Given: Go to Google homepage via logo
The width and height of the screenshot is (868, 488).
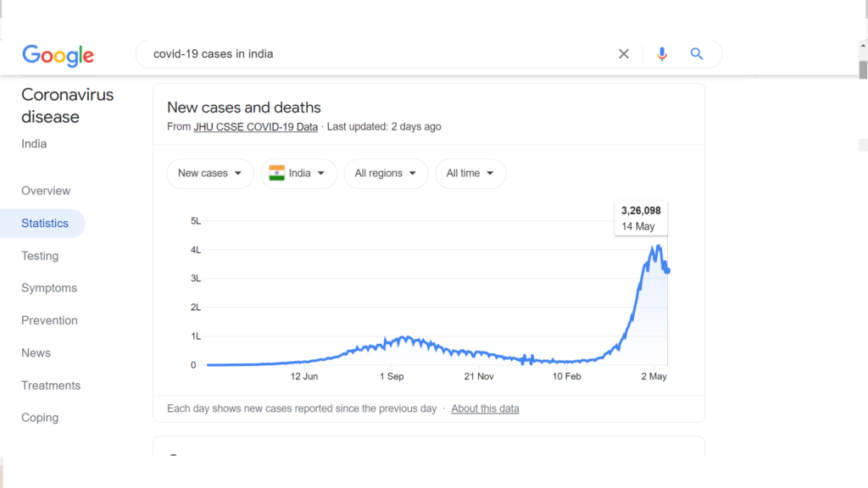Looking at the screenshot, I should (x=58, y=55).
